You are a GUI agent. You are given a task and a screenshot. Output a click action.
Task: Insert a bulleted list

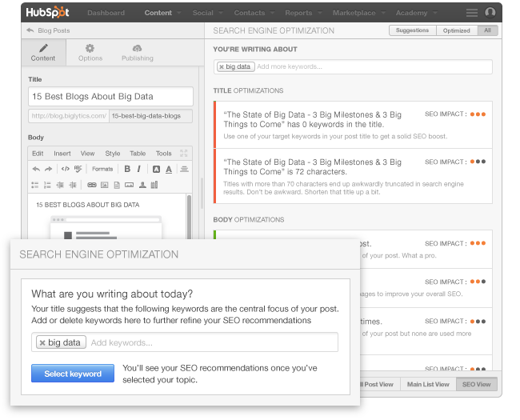(35, 185)
